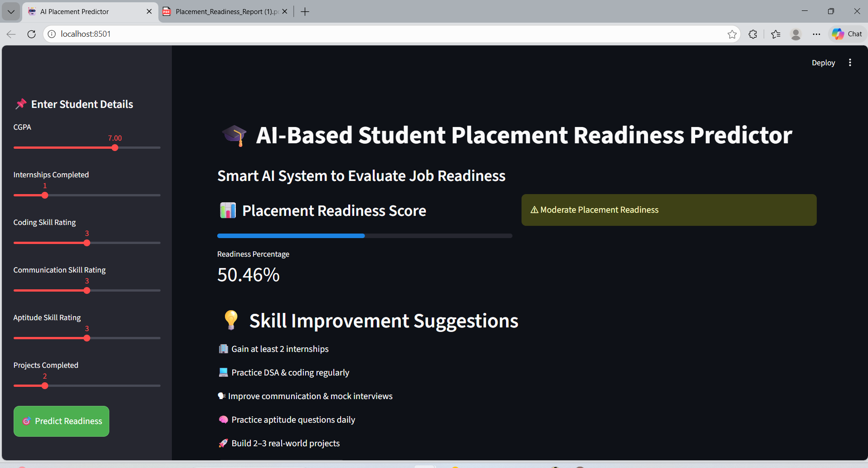Click the 50.46% readiness value

249,275
